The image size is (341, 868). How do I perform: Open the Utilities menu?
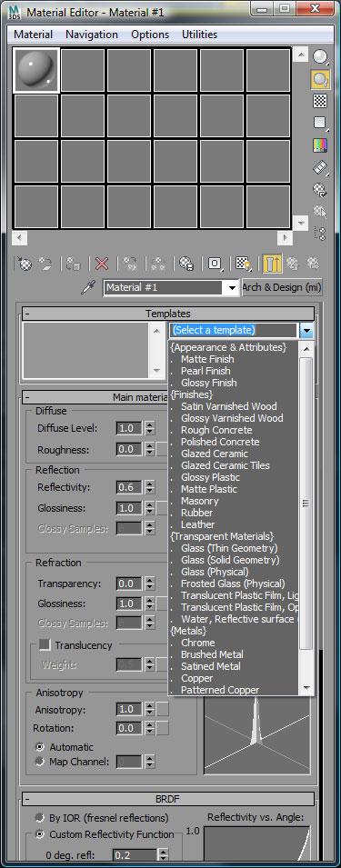(x=200, y=35)
